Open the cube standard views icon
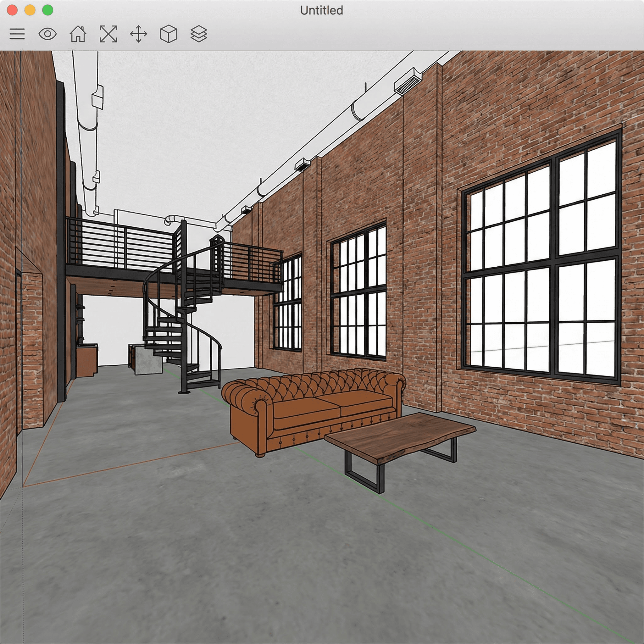644x644 pixels. tap(169, 34)
